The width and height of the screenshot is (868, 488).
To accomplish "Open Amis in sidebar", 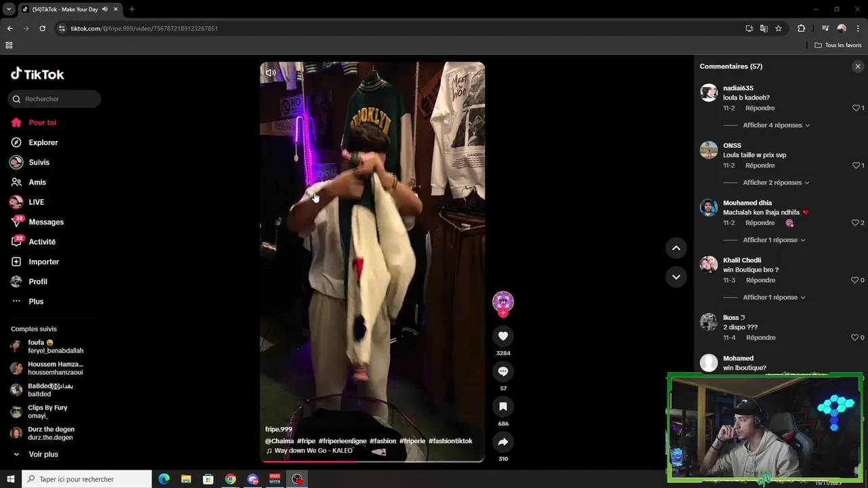I will coord(37,182).
